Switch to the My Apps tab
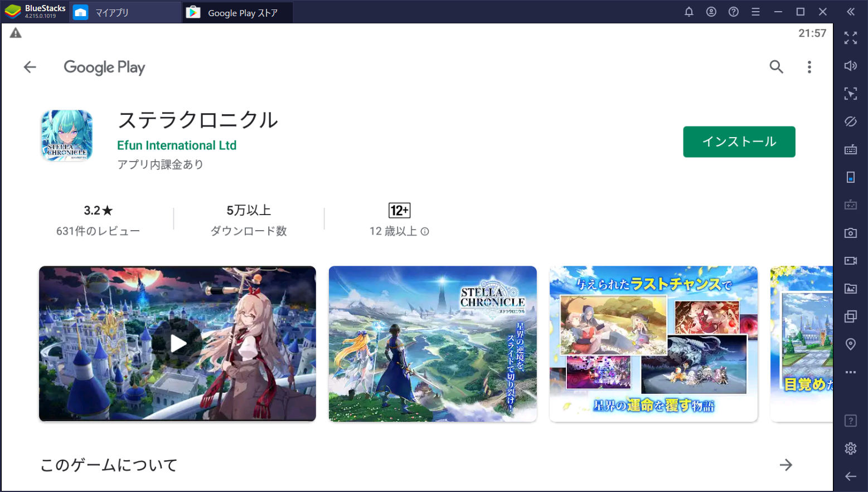Image resolution: width=868 pixels, height=492 pixels. (125, 12)
